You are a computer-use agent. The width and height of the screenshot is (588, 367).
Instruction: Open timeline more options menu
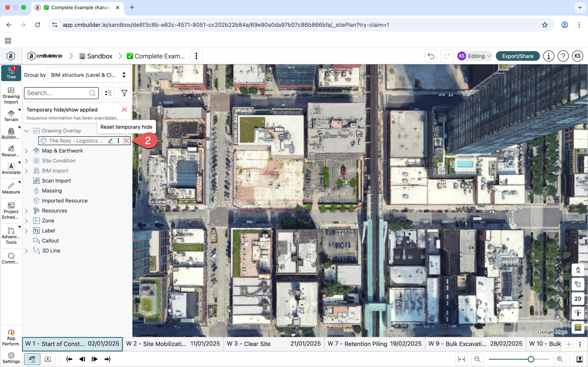click(x=580, y=344)
